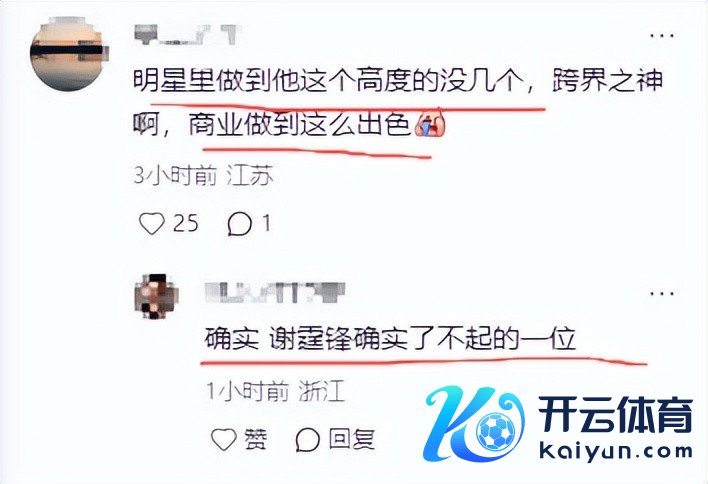The width and height of the screenshot is (708, 484).
Task: Click the 开云体育 brand text
Action: pos(615,415)
